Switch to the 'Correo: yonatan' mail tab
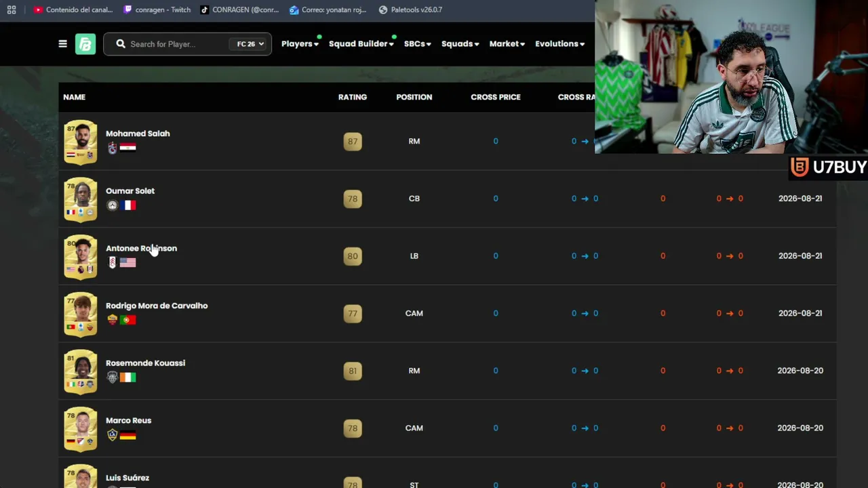Screen dimensions: 868x488 328,10
